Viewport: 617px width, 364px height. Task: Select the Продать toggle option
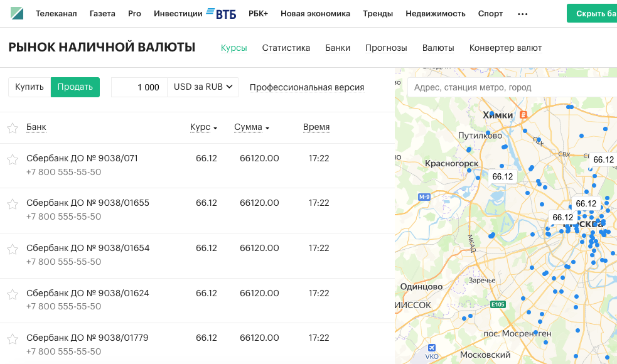pyautogui.click(x=75, y=87)
